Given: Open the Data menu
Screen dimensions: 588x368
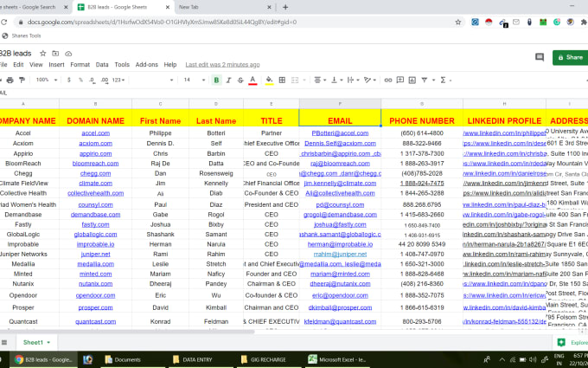Looking at the screenshot, I should point(102,65).
